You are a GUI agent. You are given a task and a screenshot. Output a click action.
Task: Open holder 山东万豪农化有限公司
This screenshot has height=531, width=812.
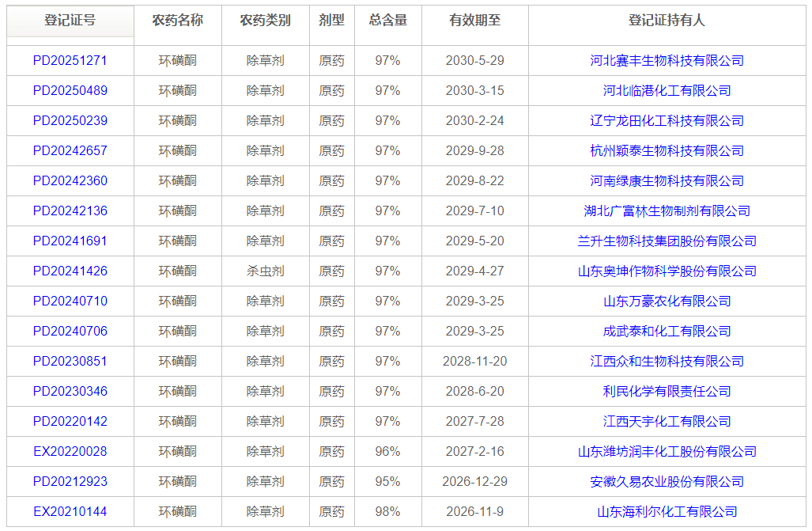[x=667, y=302]
